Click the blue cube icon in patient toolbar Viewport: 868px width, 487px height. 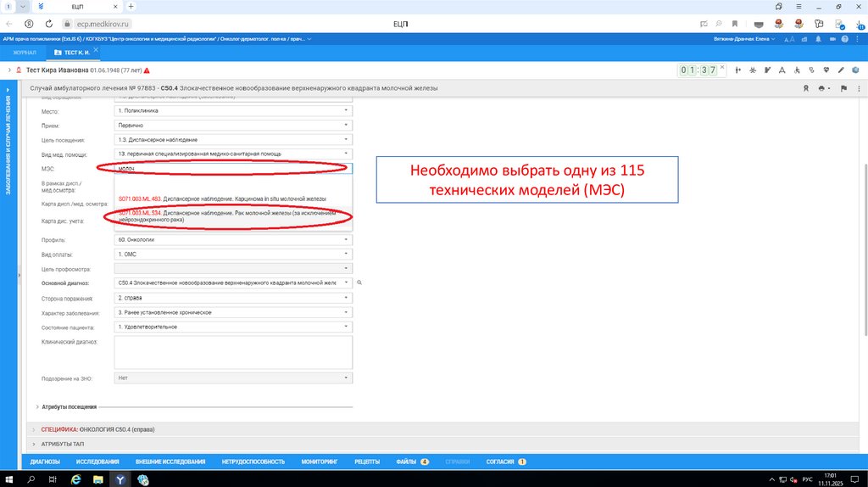click(855, 70)
